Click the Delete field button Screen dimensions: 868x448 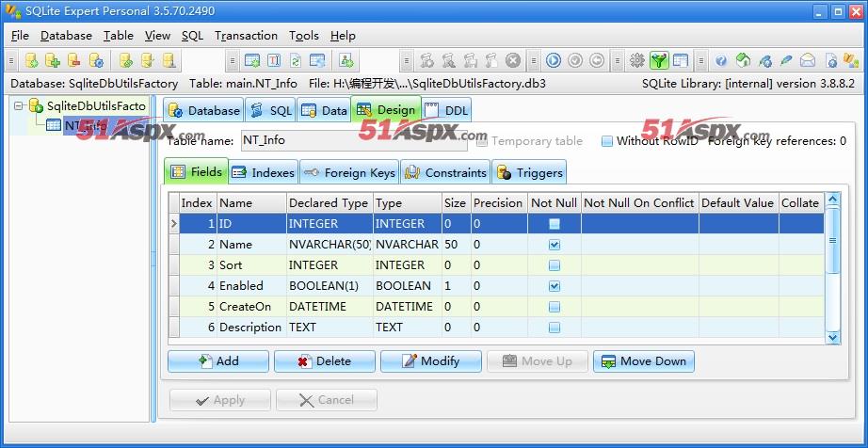coord(325,361)
